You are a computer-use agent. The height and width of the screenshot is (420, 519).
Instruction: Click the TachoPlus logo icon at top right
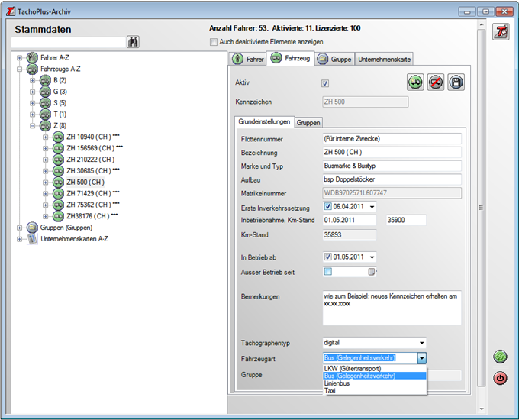click(x=500, y=31)
